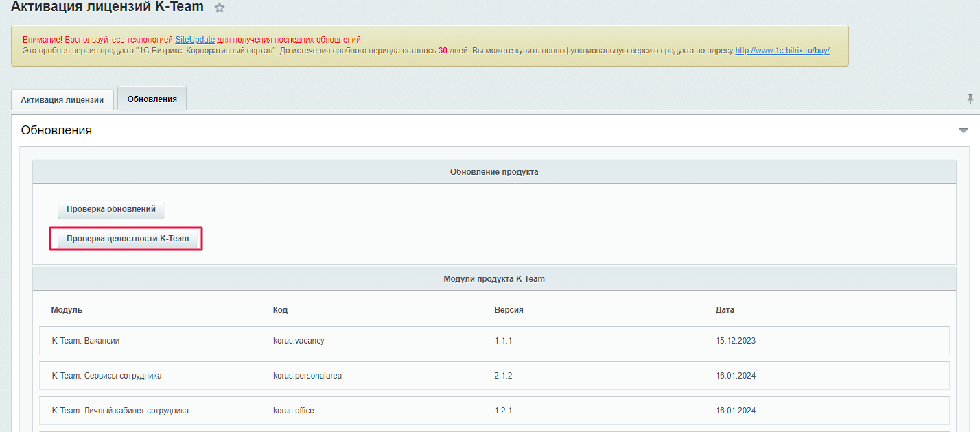
Task: Click the date 15.12.2023
Action: tap(736, 341)
